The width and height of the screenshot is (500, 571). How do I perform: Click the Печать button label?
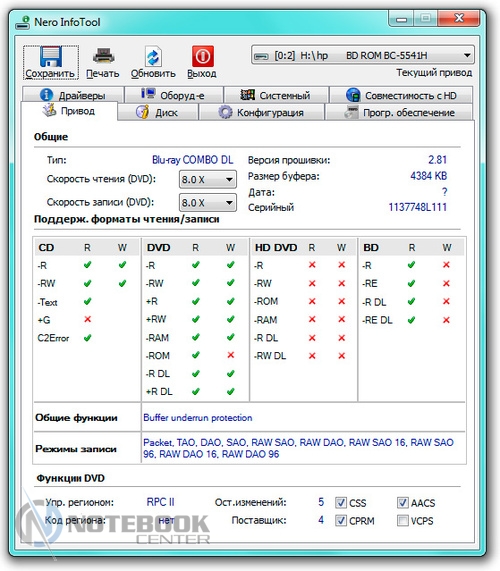coord(103,74)
